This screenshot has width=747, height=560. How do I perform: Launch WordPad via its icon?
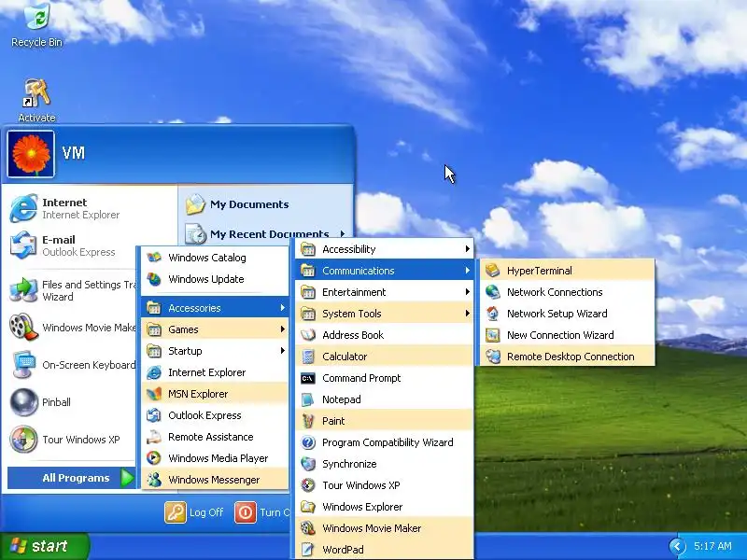308,550
